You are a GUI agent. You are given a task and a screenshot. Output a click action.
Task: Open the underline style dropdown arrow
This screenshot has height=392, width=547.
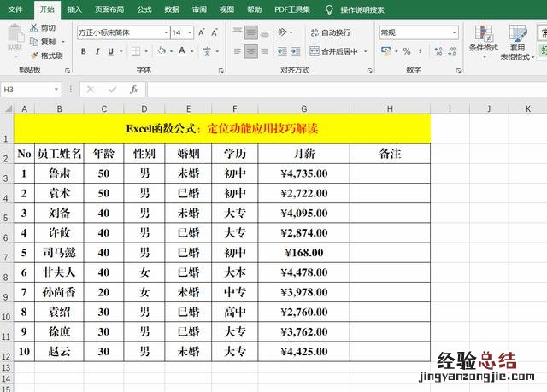pos(121,51)
